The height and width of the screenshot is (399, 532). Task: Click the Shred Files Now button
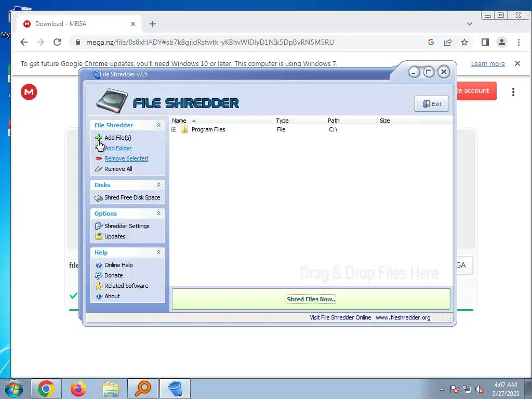tap(311, 299)
